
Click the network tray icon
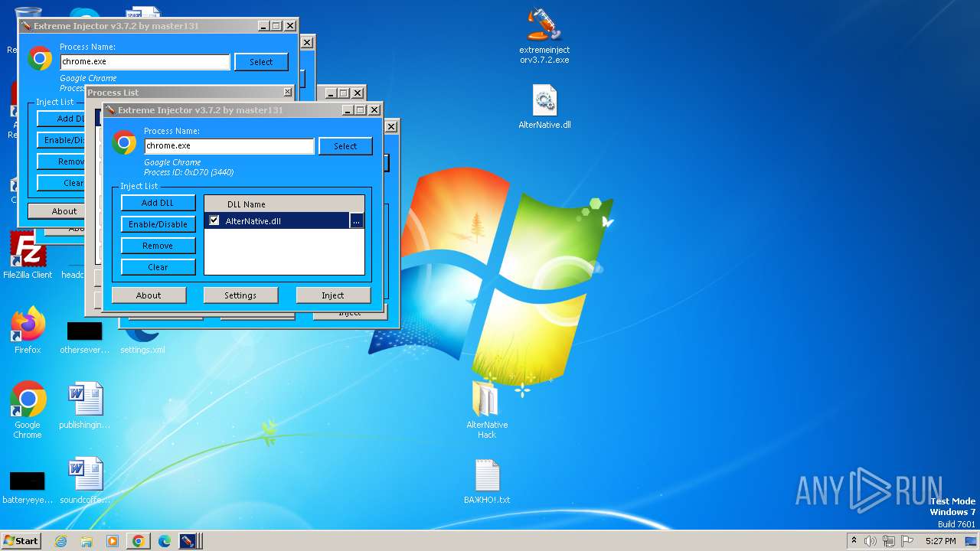point(889,541)
